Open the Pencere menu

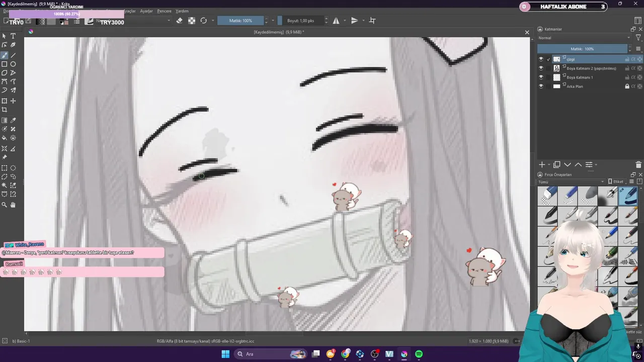(x=165, y=11)
